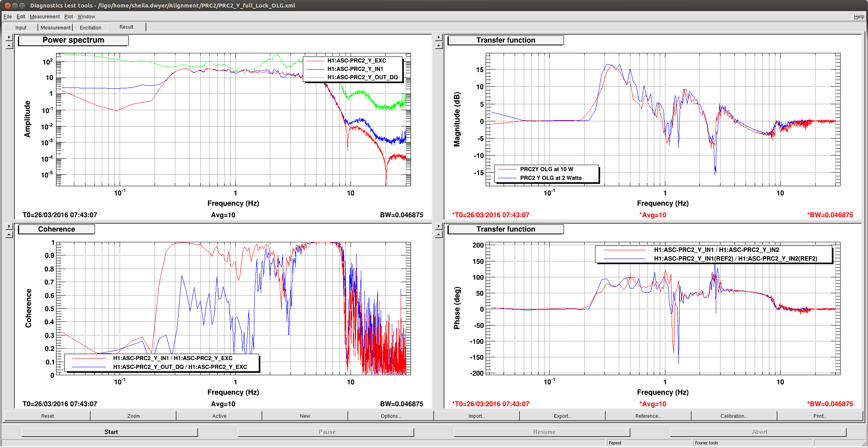Open the plot Options dialog

click(391, 416)
